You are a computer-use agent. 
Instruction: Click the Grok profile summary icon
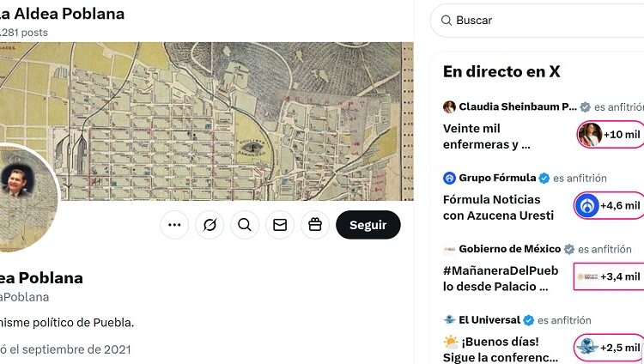click(210, 225)
